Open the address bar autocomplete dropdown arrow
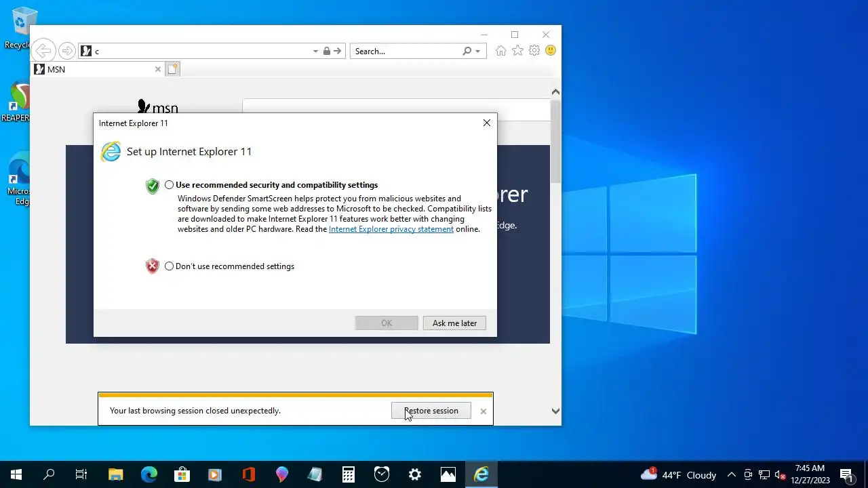 click(x=315, y=51)
